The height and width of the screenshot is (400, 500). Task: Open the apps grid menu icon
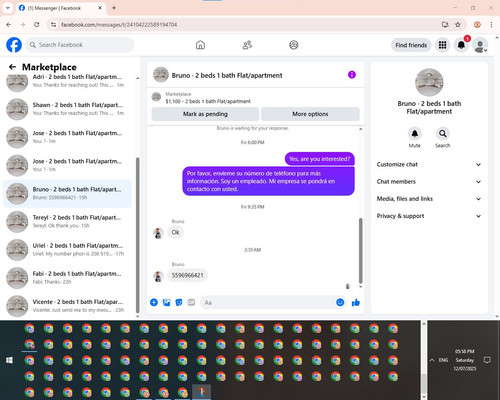442,45
